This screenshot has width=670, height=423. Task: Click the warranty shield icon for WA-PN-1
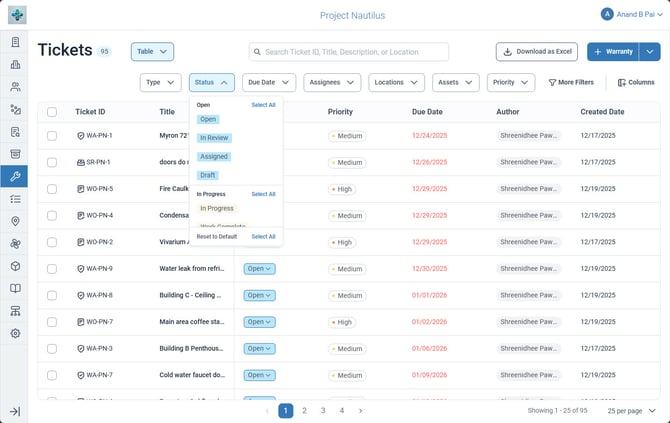[81, 136]
